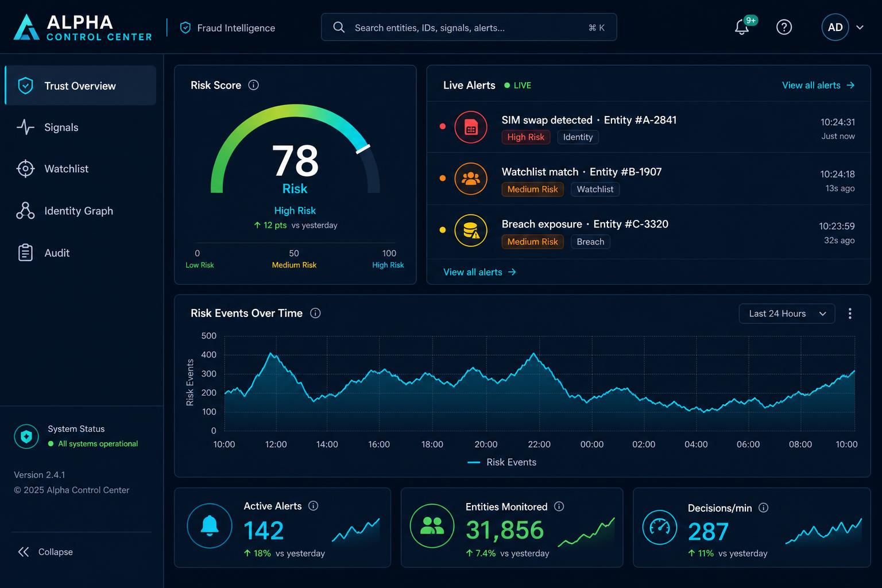Click the Signals pulse waveform icon
The height and width of the screenshot is (588, 882).
click(25, 127)
